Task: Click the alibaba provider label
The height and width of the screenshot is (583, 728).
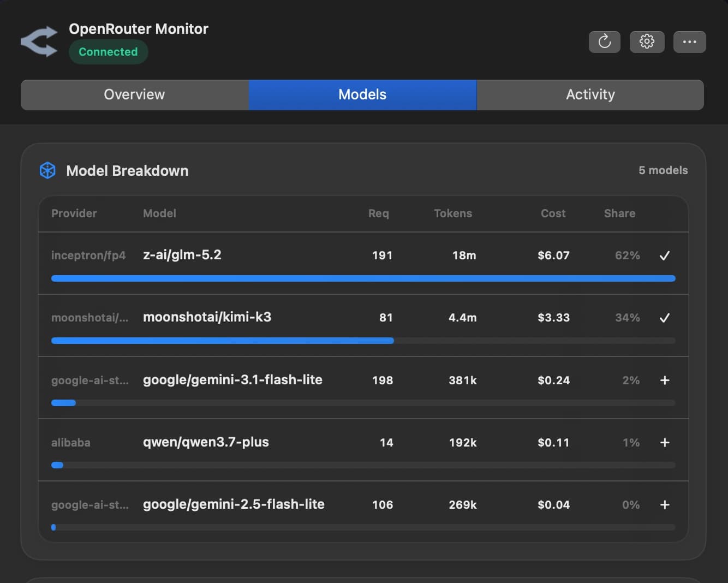Action: click(71, 443)
